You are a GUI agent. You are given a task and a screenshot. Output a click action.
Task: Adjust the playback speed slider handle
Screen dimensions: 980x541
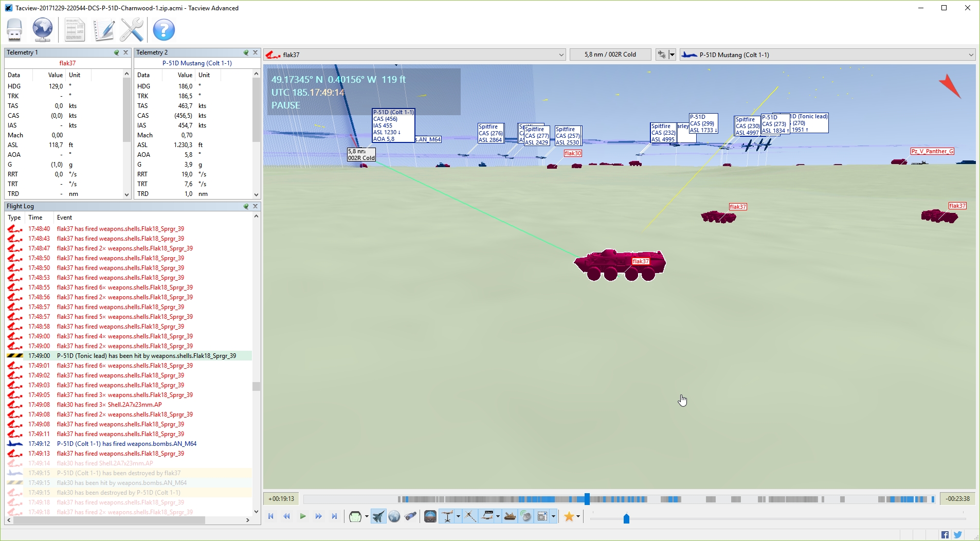[626, 518]
